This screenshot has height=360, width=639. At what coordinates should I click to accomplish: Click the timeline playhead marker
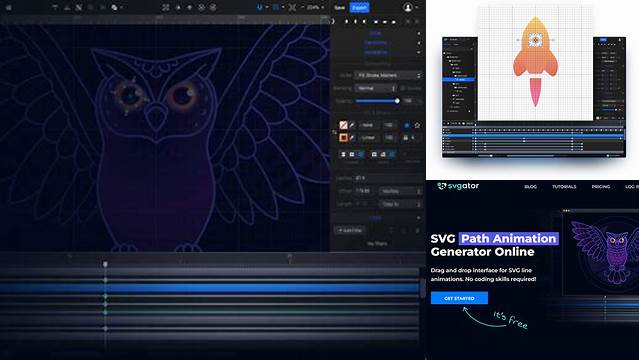(105, 264)
